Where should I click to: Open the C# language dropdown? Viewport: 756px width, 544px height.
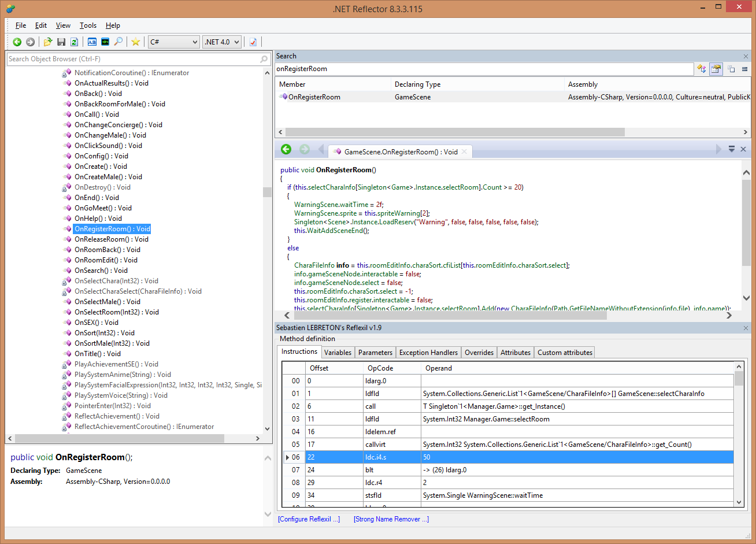point(173,42)
